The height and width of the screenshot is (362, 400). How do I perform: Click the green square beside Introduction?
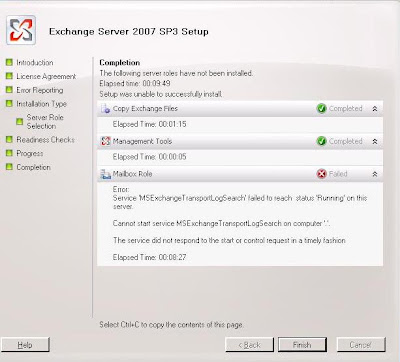coord(9,62)
